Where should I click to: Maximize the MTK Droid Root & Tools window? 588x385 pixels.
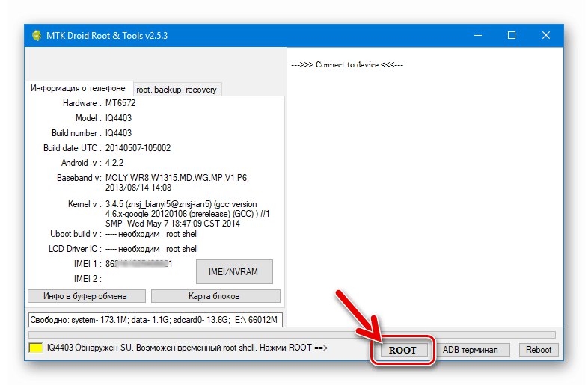(512, 36)
